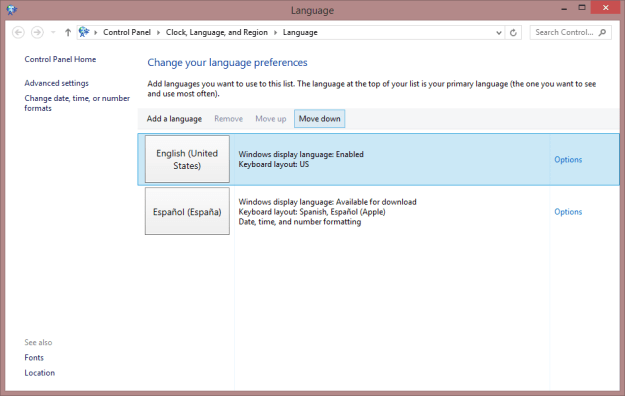Click the Move up button
This screenshot has height=396, width=625.
tap(271, 119)
